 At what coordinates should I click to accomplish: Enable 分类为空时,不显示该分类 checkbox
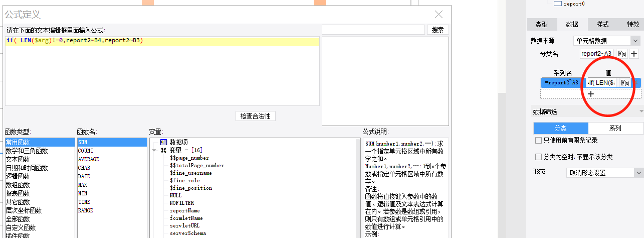click(538, 157)
